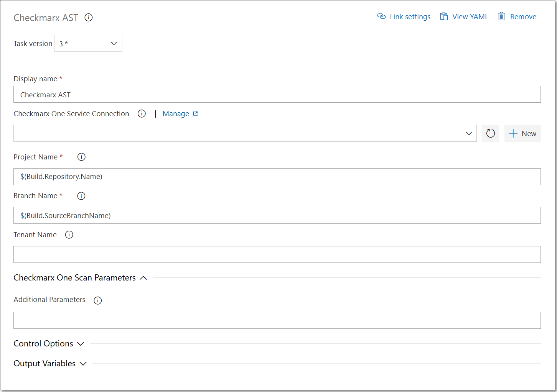Create a New service connection
The height and width of the screenshot is (392, 557).
522,133
